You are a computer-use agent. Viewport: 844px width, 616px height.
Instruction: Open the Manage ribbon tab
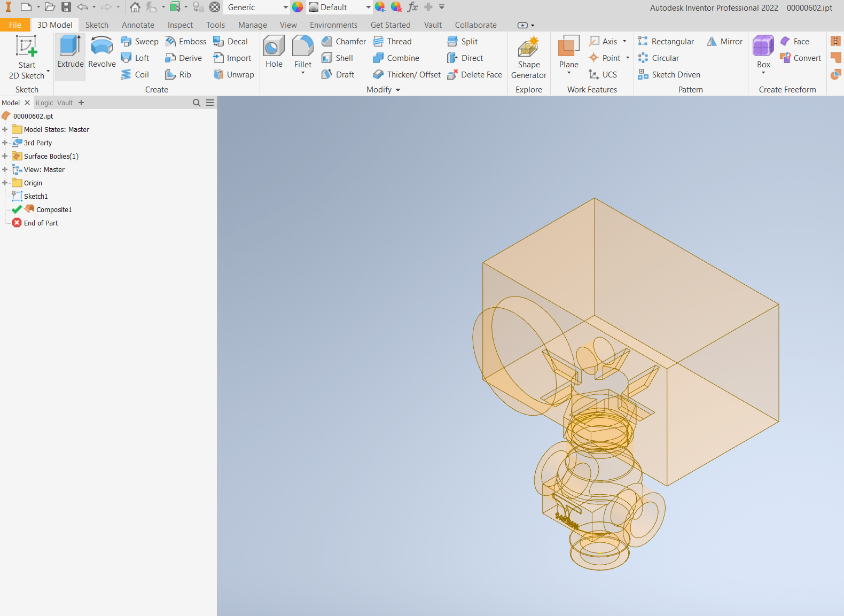click(x=253, y=25)
